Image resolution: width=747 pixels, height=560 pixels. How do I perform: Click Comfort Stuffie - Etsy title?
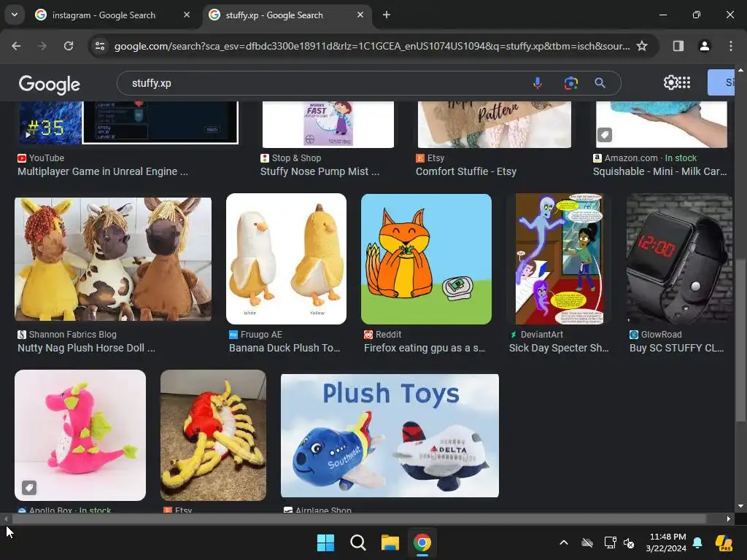466,171
